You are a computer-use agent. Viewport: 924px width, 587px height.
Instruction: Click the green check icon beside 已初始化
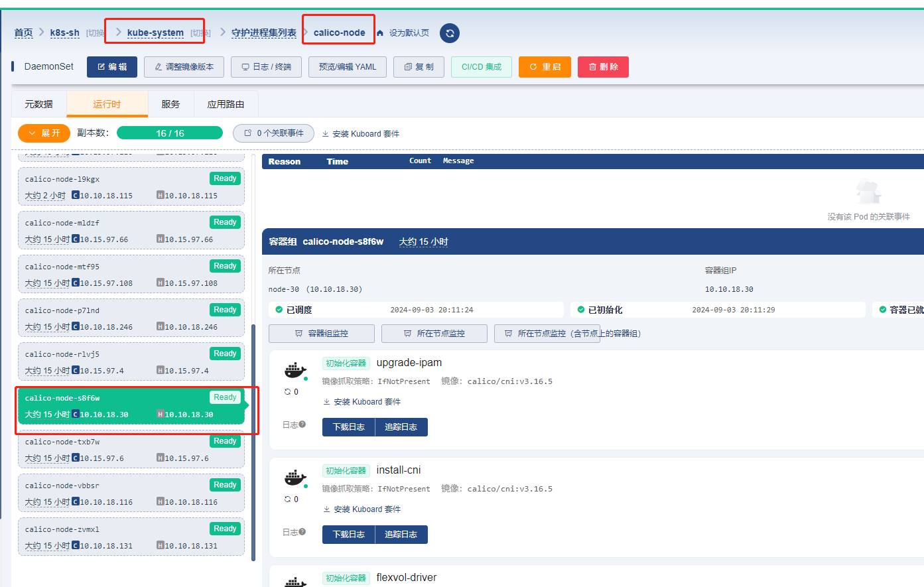click(581, 310)
